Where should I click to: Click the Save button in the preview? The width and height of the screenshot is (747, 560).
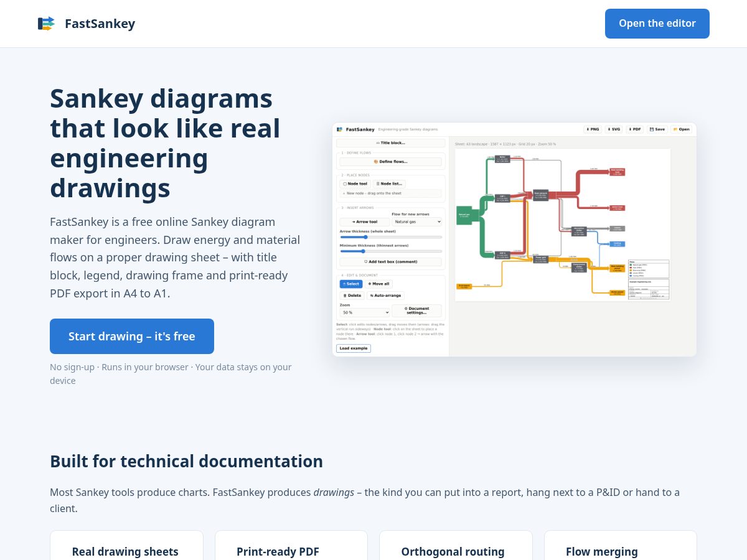point(657,129)
